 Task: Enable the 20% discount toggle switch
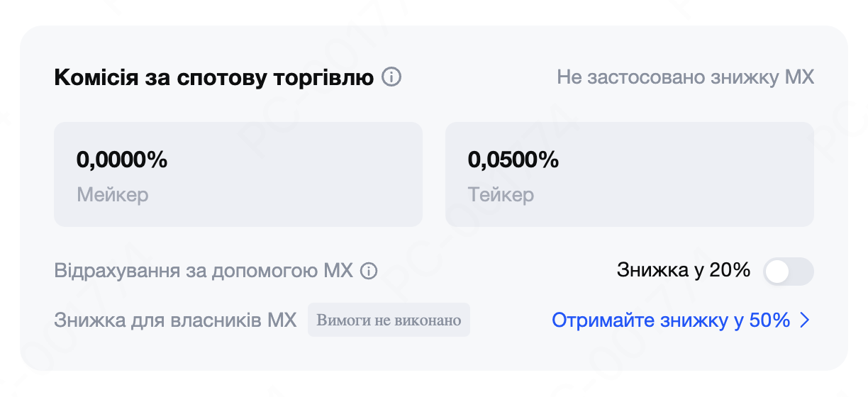pyautogui.click(x=788, y=272)
